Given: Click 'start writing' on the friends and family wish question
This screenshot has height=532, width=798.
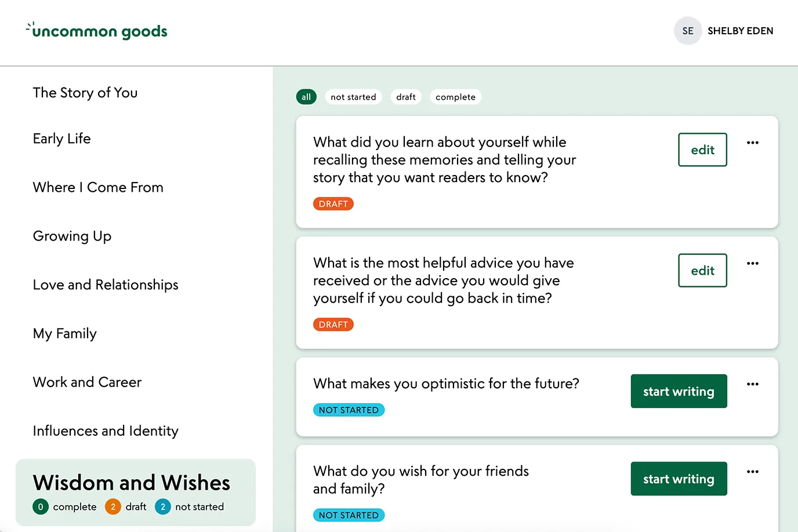Looking at the screenshot, I should (679, 479).
